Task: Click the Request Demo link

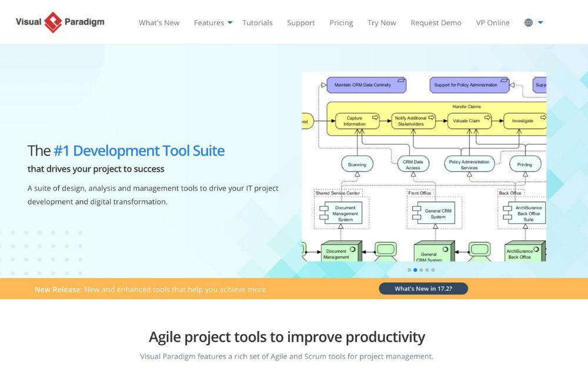Action: coord(436,23)
